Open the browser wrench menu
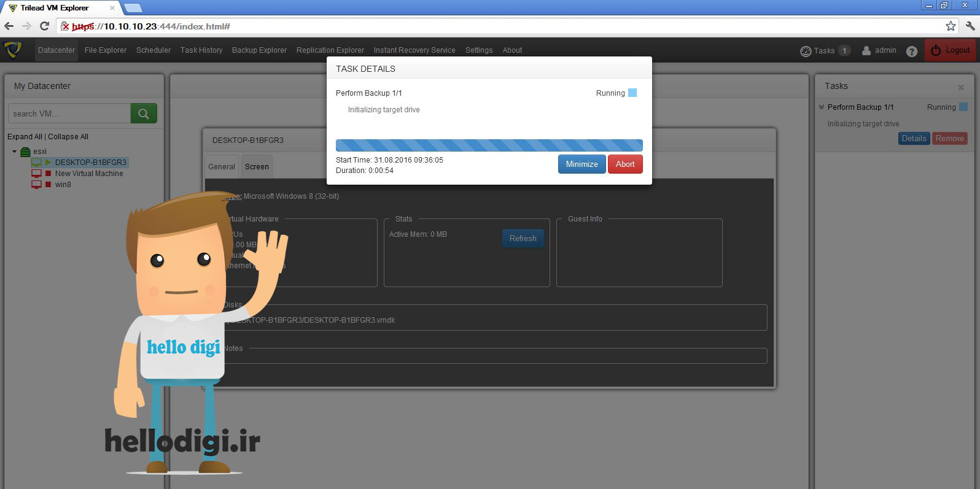This screenshot has width=980, height=489. [x=970, y=26]
